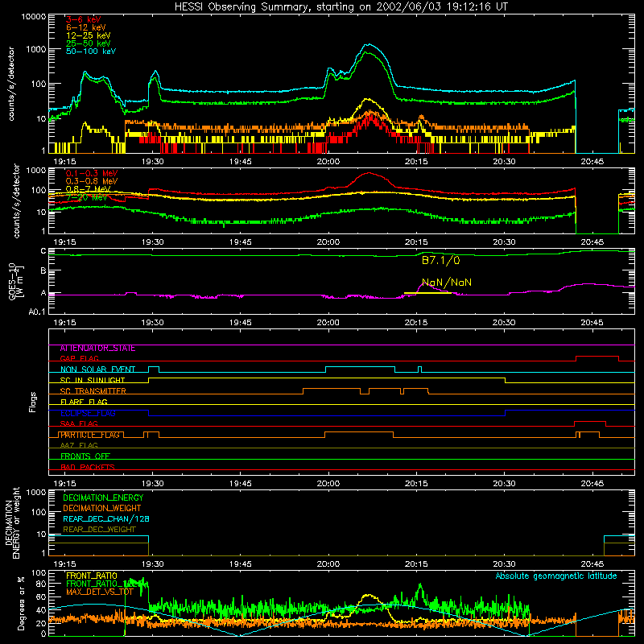Select the GAP_FLAG label
Screen dimensions: 644x644
79,359
